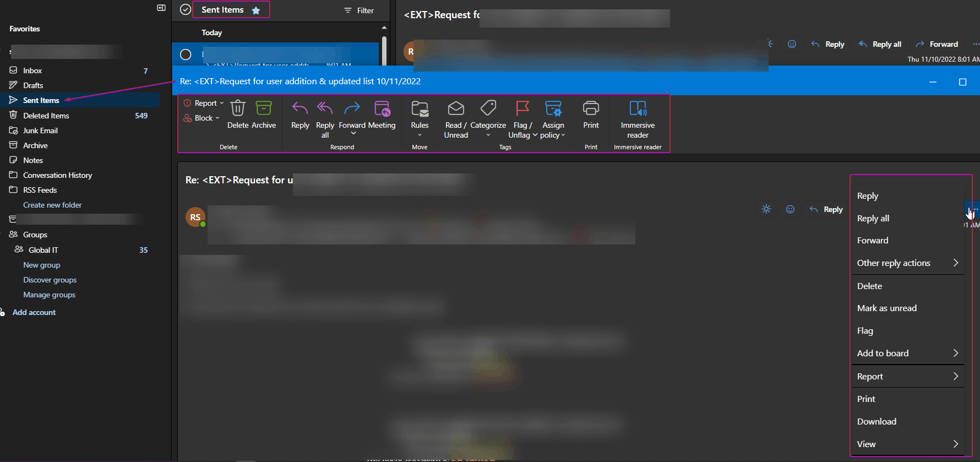Click the Meeting icon in ribbon

click(x=382, y=108)
